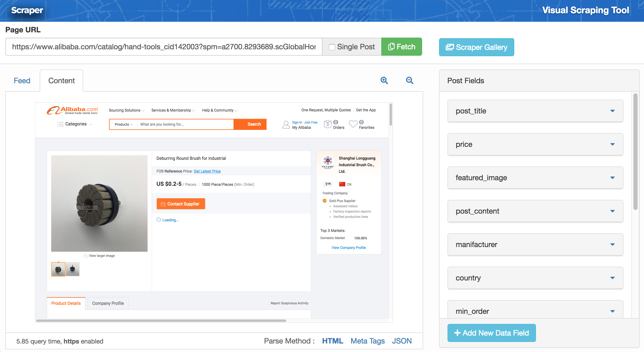Open the Products search filter dropdown
Image resolution: width=644 pixels, height=352 pixels.
coord(123,124)
